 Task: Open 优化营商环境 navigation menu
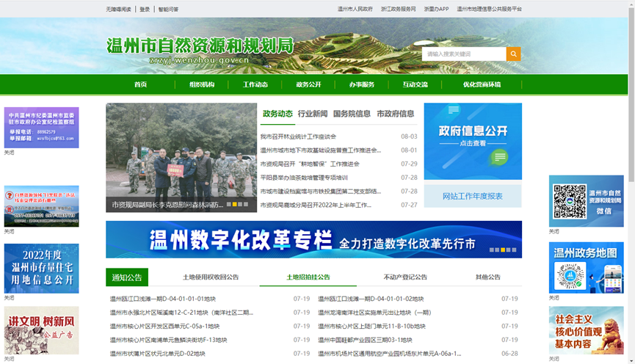click(x=482, y=84)
